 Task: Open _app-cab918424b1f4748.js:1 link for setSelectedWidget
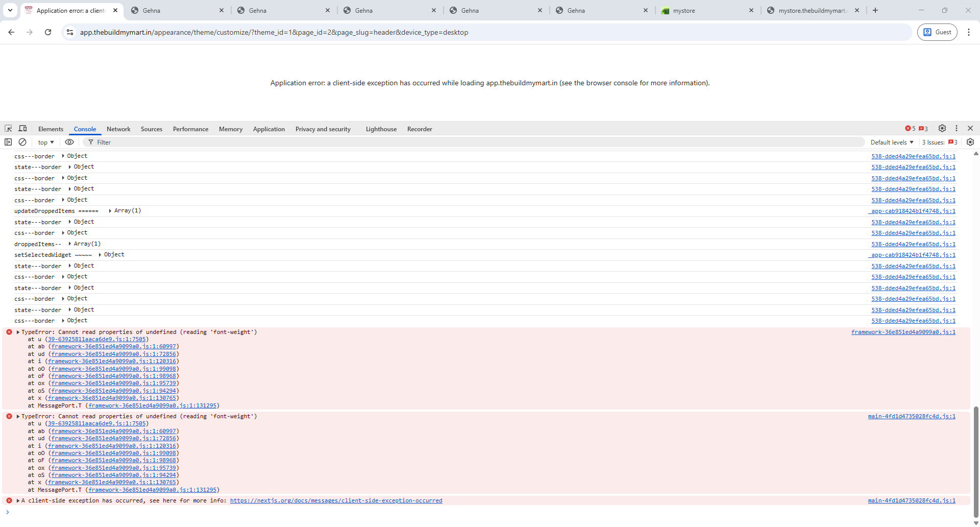click(x=912, y=255)
